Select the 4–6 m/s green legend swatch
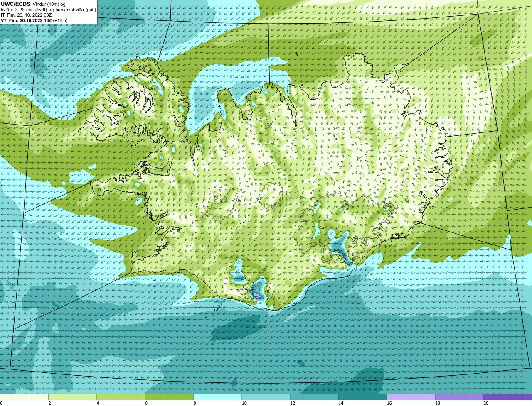 point(121,397)
